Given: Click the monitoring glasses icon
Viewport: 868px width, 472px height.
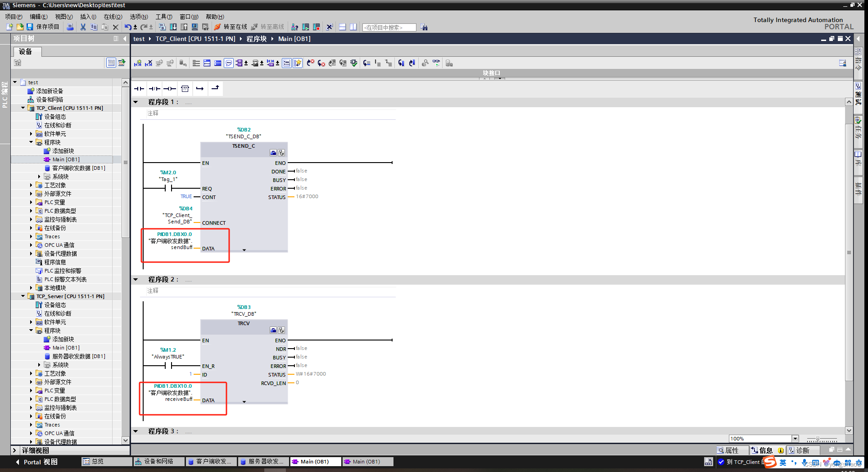Looking at the screenshot, I should click(x=436, y=63).
